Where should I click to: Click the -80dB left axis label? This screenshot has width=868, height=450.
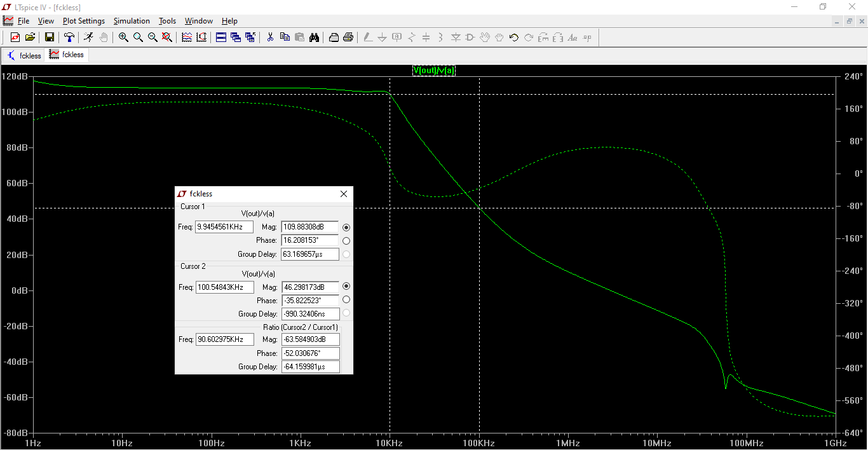[15, 433]
